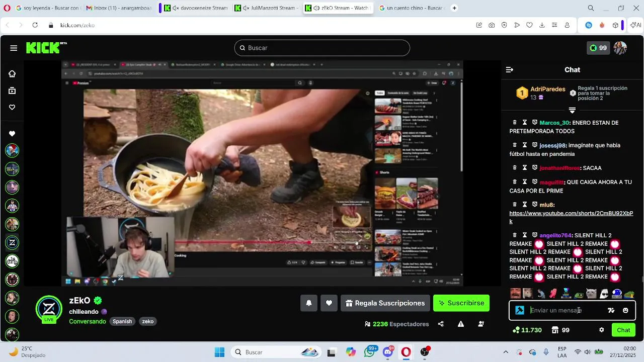Expand the chat leaderboard with the chevron

572,110
